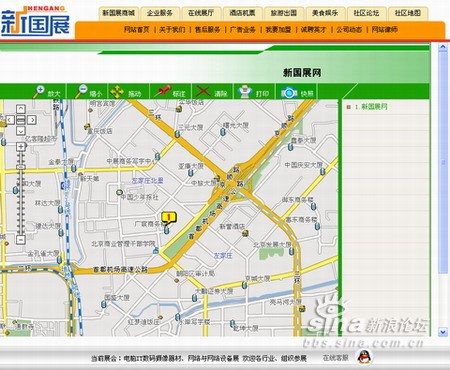
Task: Pan the map right with arrow button
Action: click(x=31, y=120)
